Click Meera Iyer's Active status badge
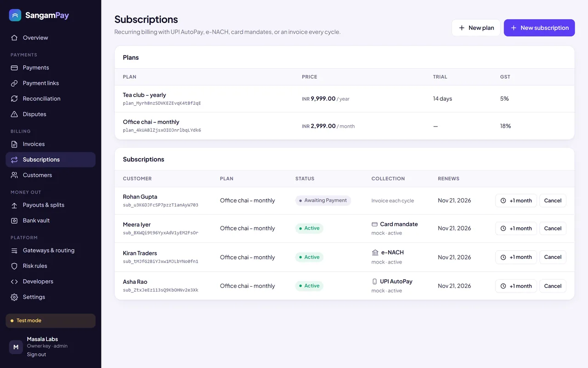 [309, 229]
